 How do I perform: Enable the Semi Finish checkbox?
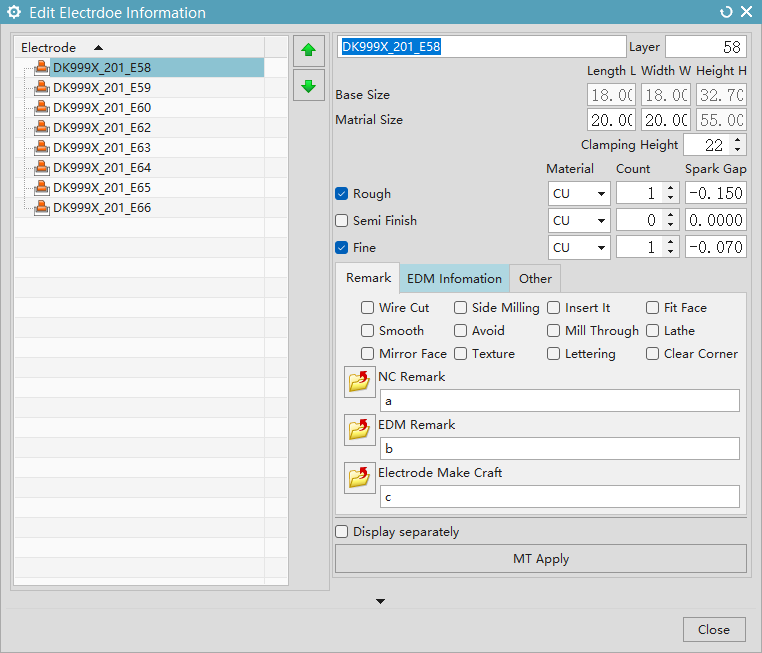coord(342,221)
